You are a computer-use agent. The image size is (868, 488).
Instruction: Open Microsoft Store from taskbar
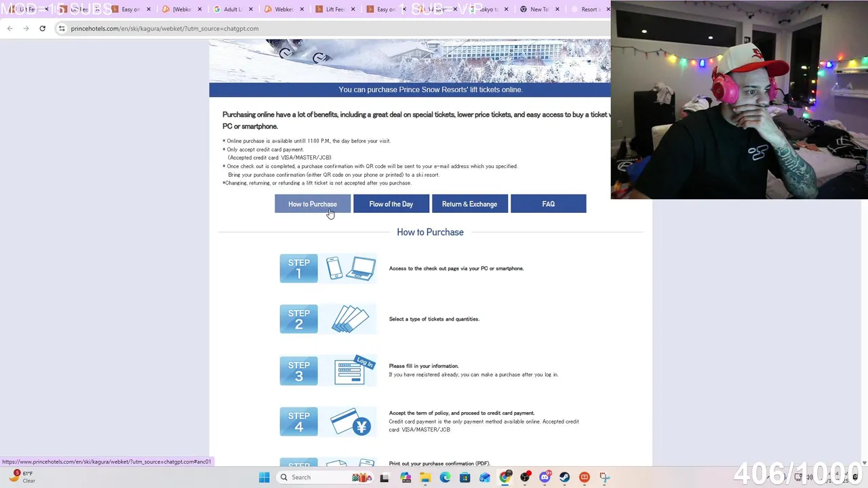465,477
